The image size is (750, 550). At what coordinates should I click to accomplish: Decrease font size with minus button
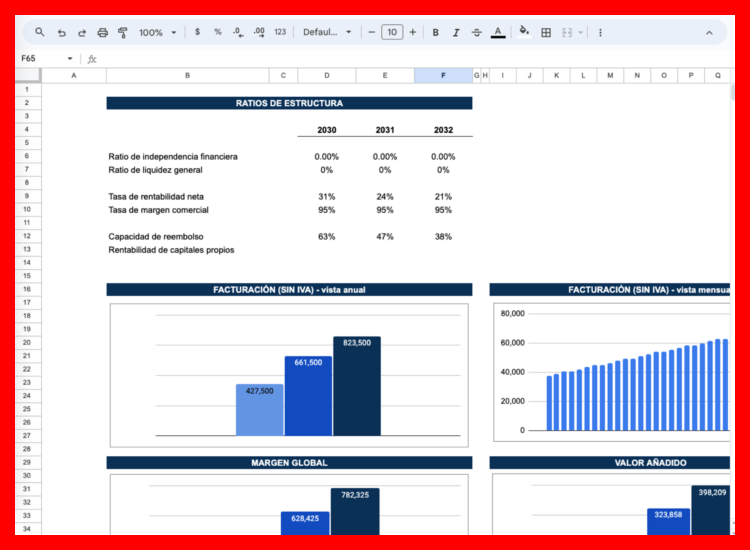[x=372, y=32]
